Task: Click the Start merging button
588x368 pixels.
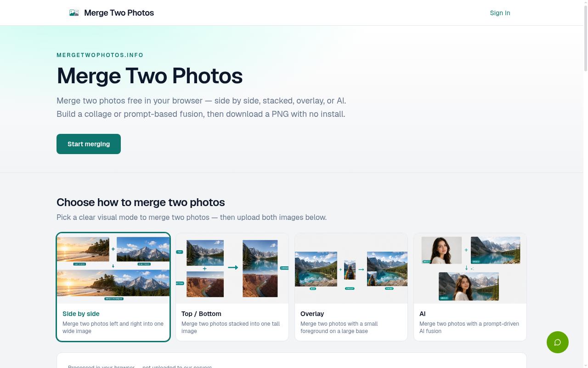Action: point(89,144)
